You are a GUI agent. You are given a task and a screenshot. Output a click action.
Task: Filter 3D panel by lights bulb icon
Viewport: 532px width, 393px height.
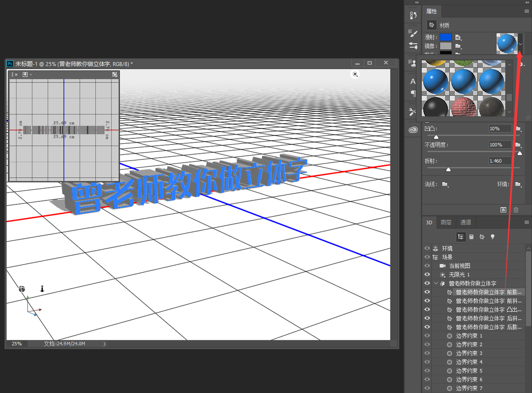pyautogui.click(x=493, y=237)
